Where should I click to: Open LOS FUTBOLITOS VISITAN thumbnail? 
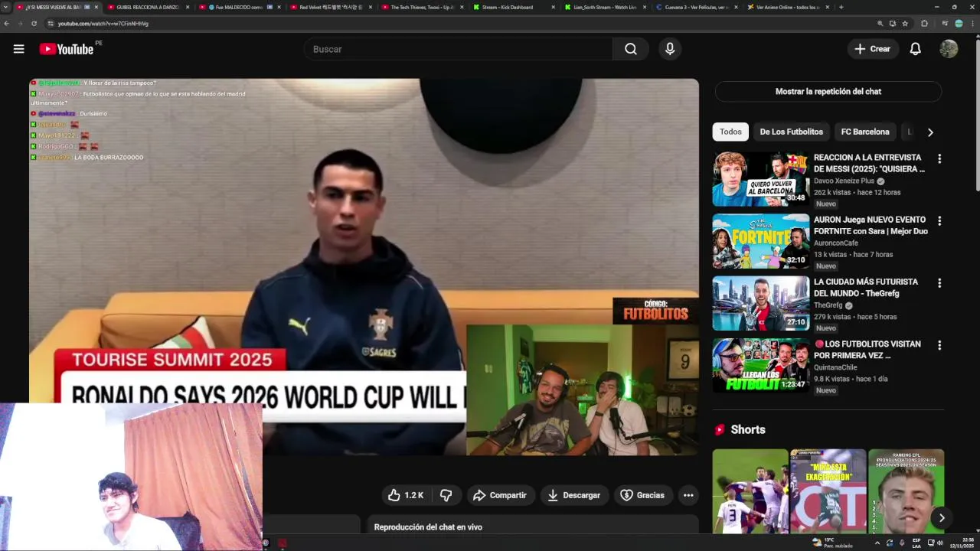[x=760, y=365]
